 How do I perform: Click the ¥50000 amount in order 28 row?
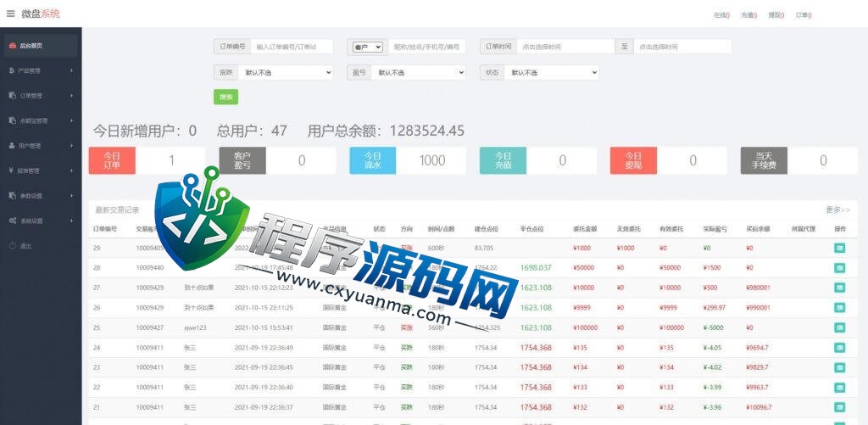click(584, 268)
